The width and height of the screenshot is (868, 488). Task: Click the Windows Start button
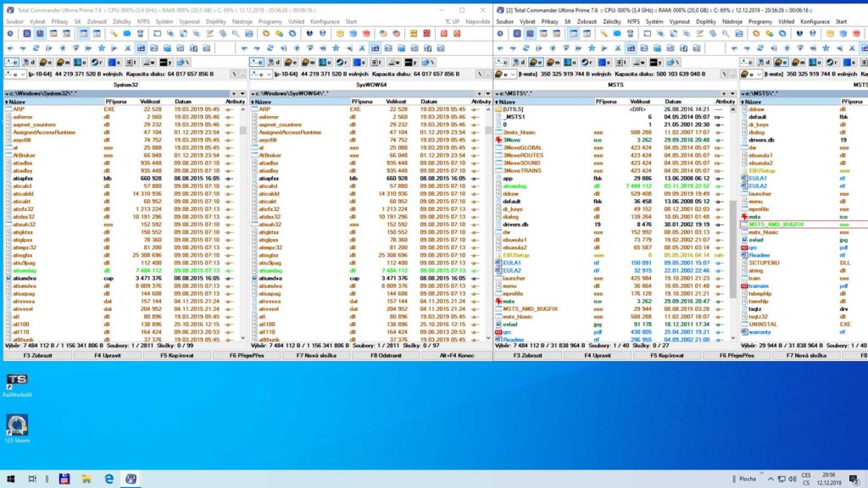click(x=10, y=479)
